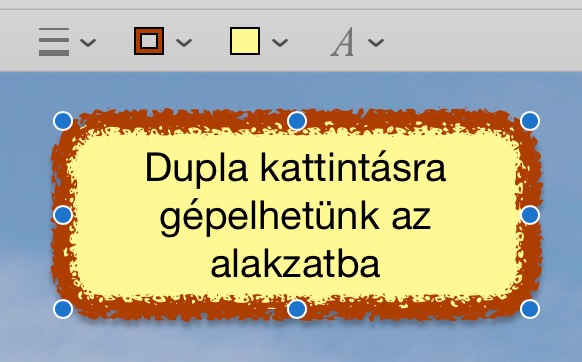This screenshot has height=362, width=582.
Task: Select the top-right resize handle of shape
Action: [x=530, y=121]
